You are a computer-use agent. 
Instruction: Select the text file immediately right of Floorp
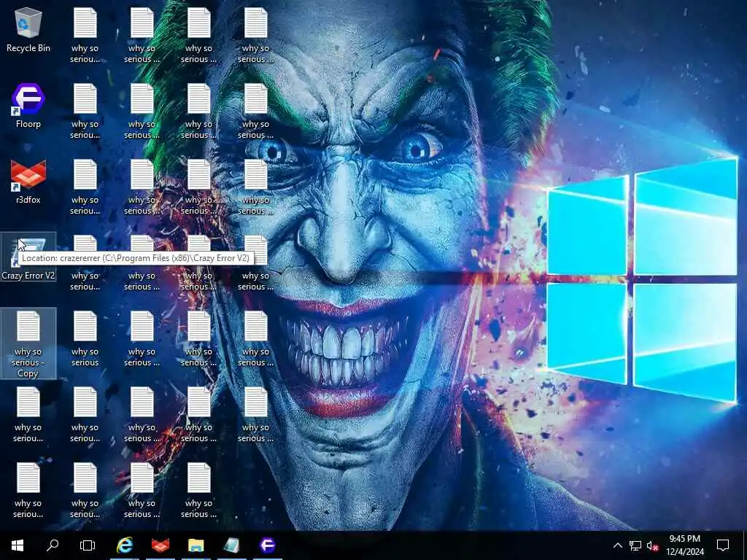pyautogui.click(x=85, y=112)
